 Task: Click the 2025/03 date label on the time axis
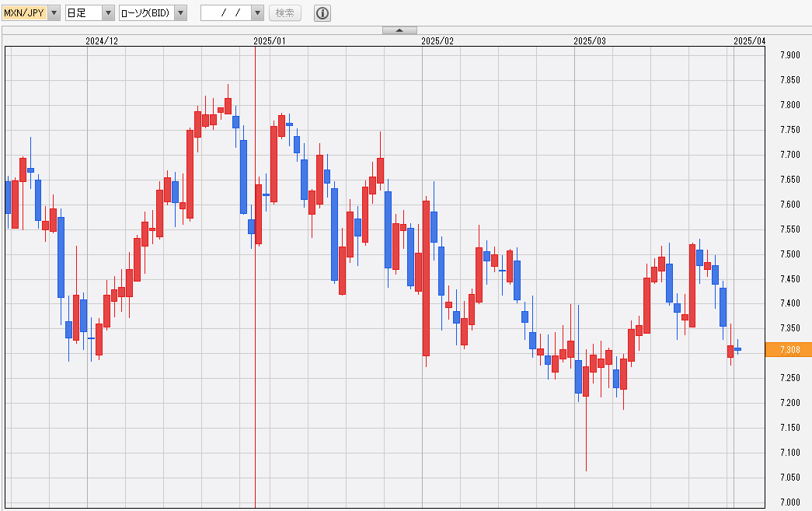(589, 40)
